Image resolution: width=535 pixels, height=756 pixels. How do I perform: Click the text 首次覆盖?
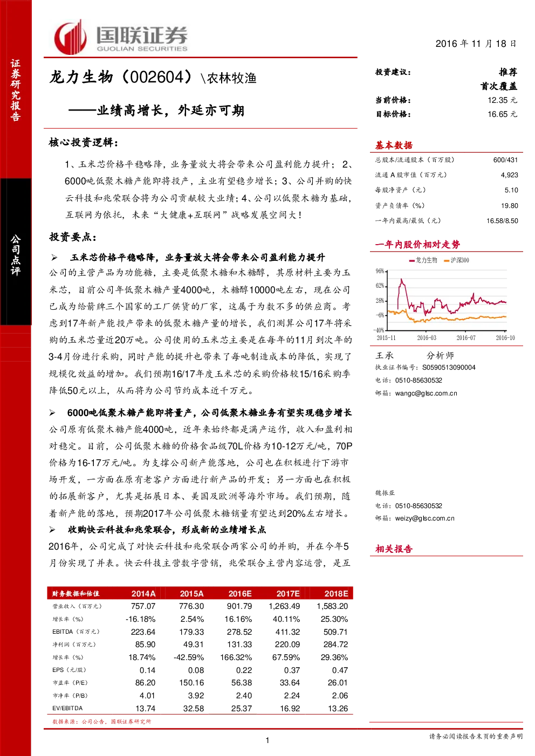coord(499,86)
